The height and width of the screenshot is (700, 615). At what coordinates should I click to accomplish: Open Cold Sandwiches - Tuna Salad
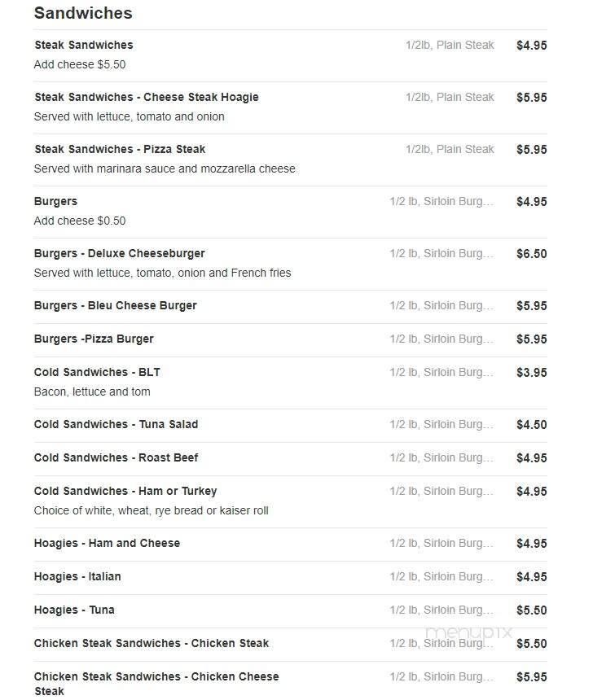116,425
